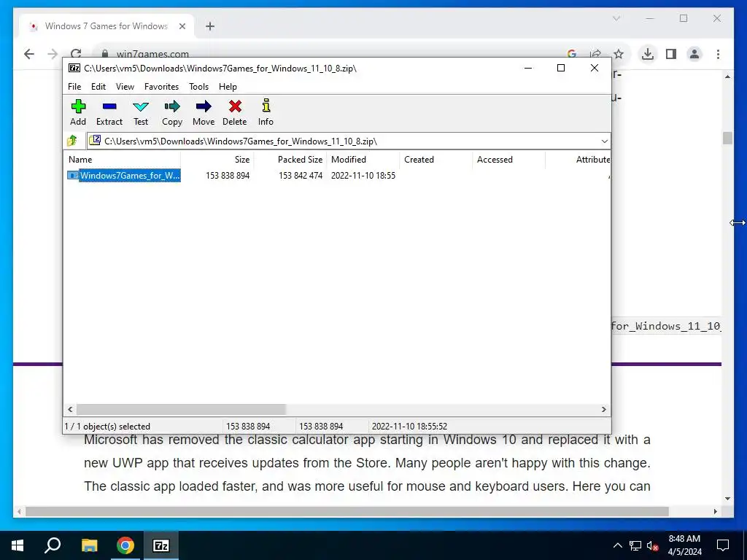Open the Favorites menu
The width and height of the screenshot is (747, 560).
click(x=161, y=87)
